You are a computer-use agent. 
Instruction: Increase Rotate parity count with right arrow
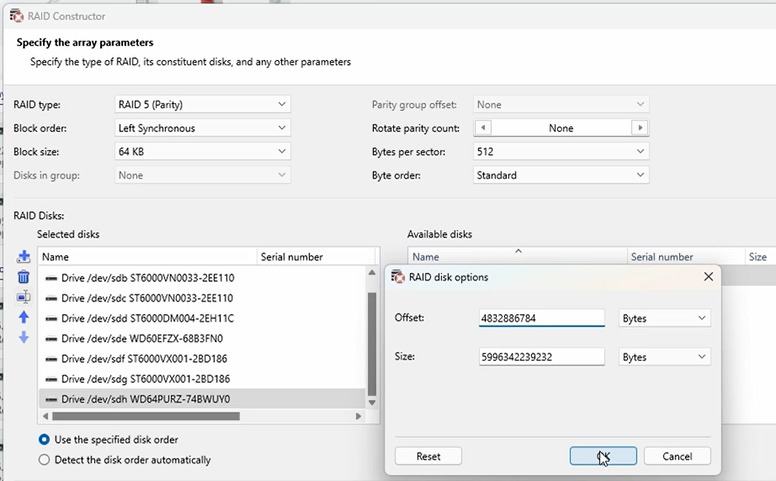pos(640,128)
